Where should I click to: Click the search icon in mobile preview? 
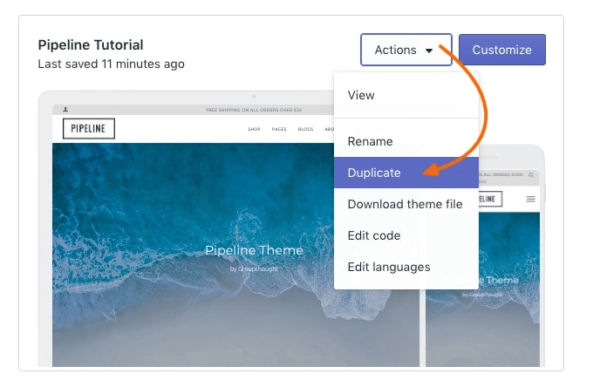531,175
